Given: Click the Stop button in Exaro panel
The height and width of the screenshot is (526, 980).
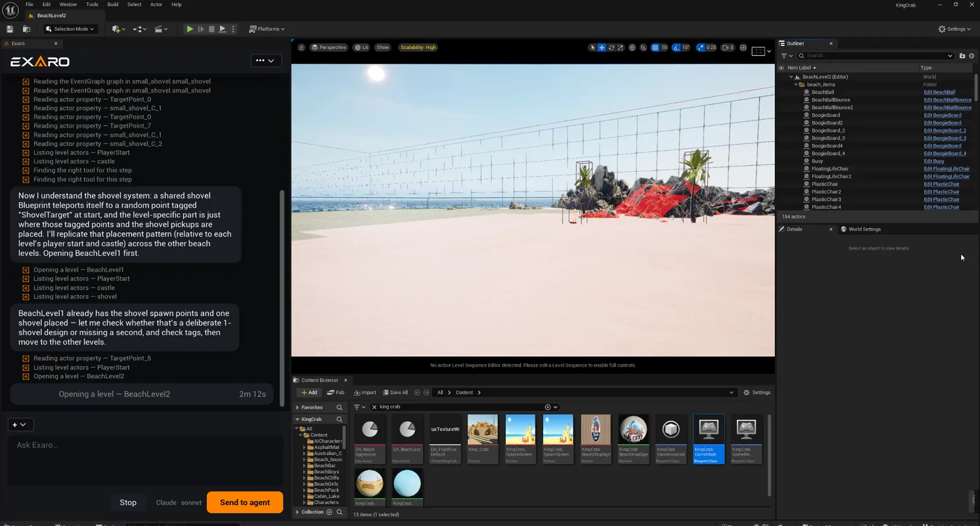Looking at the screenshot, I should tap(128, 502).
